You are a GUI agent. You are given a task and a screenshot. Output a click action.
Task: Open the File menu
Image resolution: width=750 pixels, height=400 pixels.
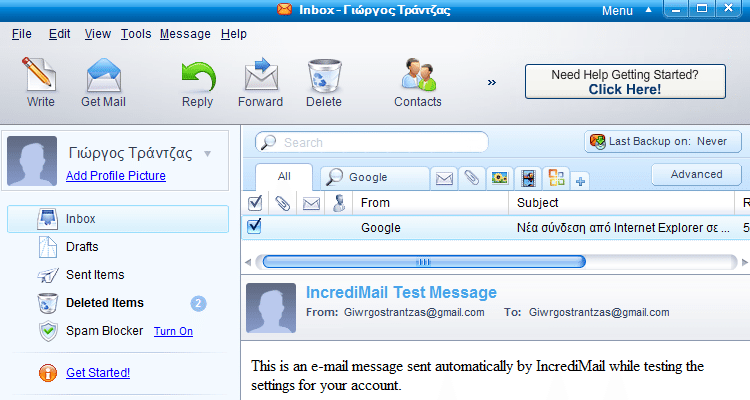pyautogui.click(x=22, y=34)
